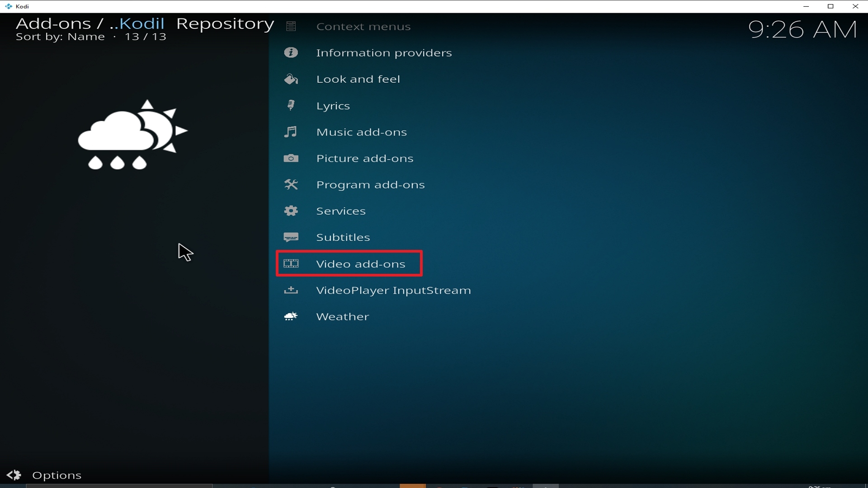Open Music add-ons category
Viewport: 868px width, 488px height.
(362, 132)
